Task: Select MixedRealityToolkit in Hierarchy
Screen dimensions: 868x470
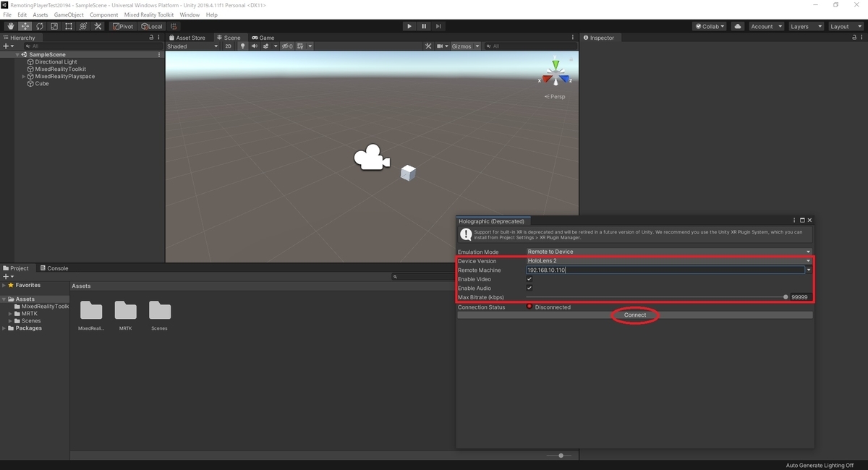Action: (x=60, y=69)
